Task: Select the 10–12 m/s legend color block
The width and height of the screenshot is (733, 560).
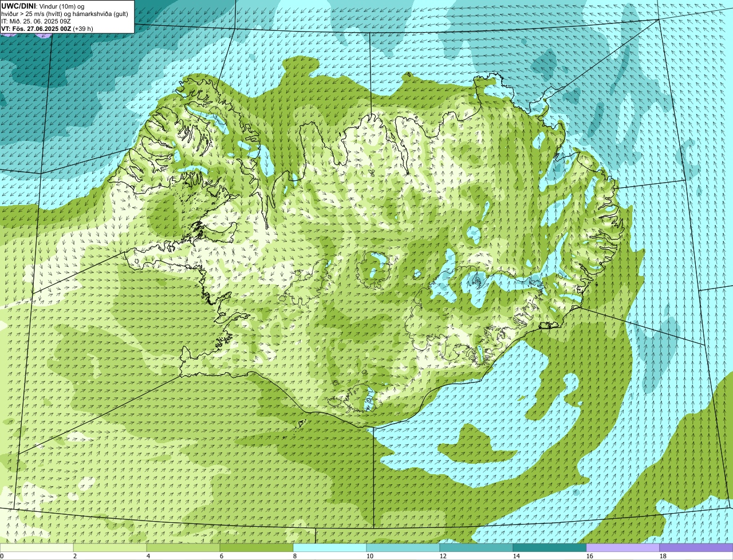Action: pos(403,547)
